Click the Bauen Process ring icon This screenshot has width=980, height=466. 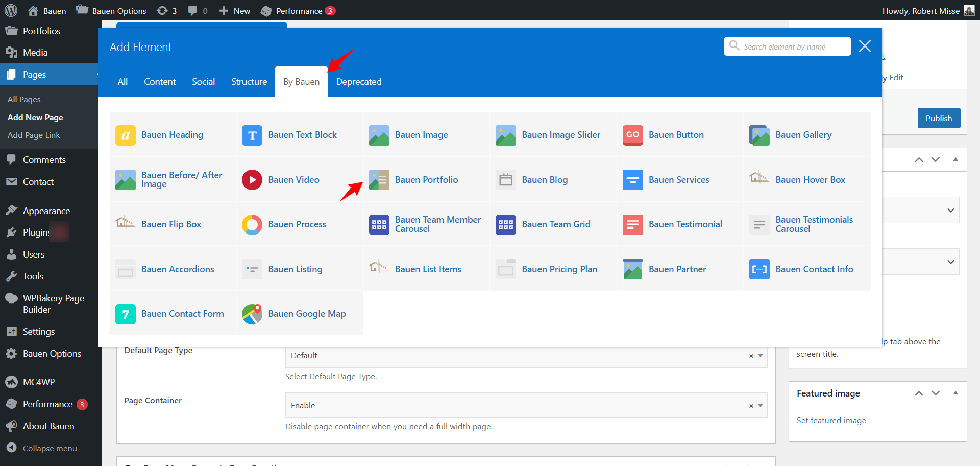coord(252,225)
